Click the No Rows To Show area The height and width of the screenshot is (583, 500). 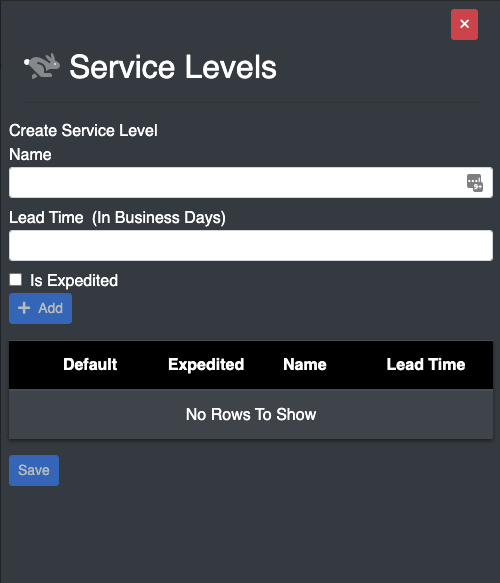click(251, 414)
